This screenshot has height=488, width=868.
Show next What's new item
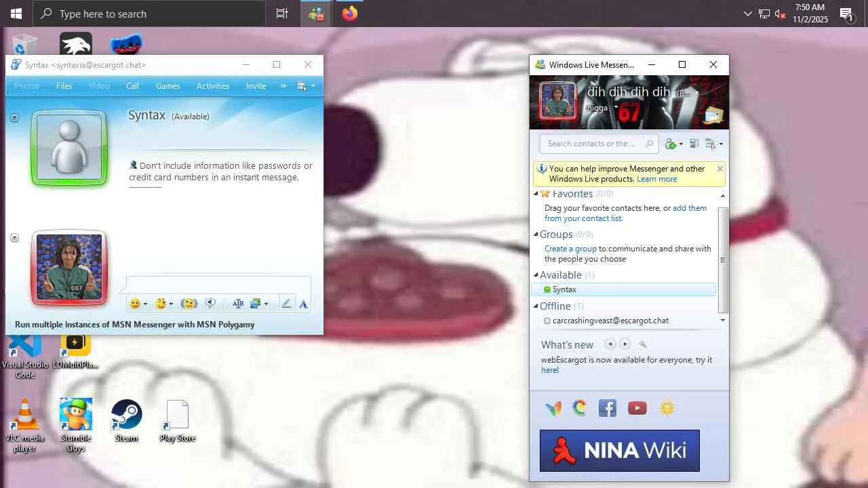click(x=625, y=344)
